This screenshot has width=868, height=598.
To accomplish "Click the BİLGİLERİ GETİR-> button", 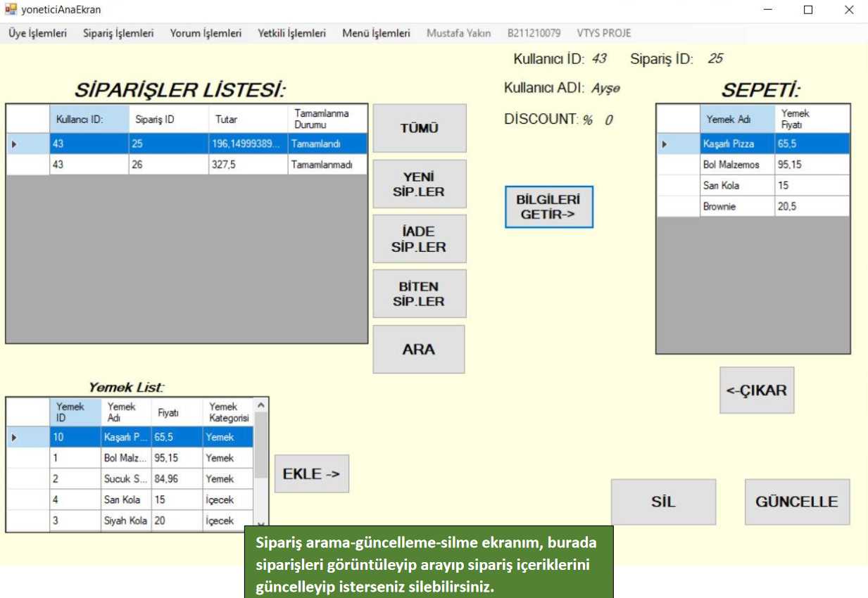I will pos(548,207).
